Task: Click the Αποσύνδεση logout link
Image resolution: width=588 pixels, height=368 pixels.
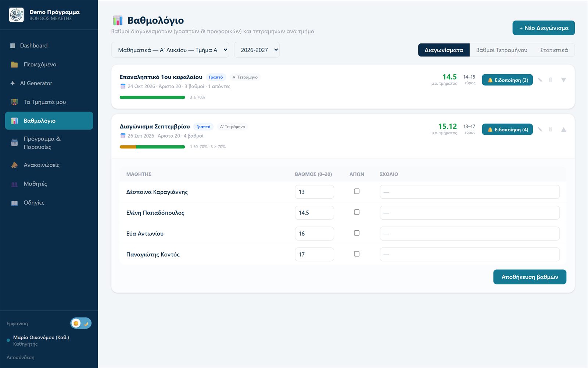Action: tap(21, 357)
